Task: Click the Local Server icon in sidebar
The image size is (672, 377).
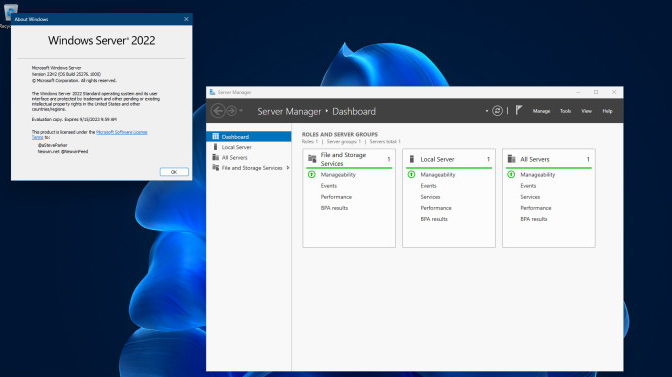Action: point(216,147)
